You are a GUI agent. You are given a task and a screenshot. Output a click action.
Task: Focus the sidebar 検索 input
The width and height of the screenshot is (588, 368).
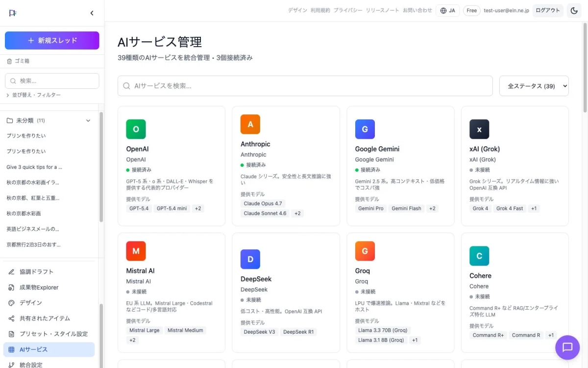tap(52, 81)
